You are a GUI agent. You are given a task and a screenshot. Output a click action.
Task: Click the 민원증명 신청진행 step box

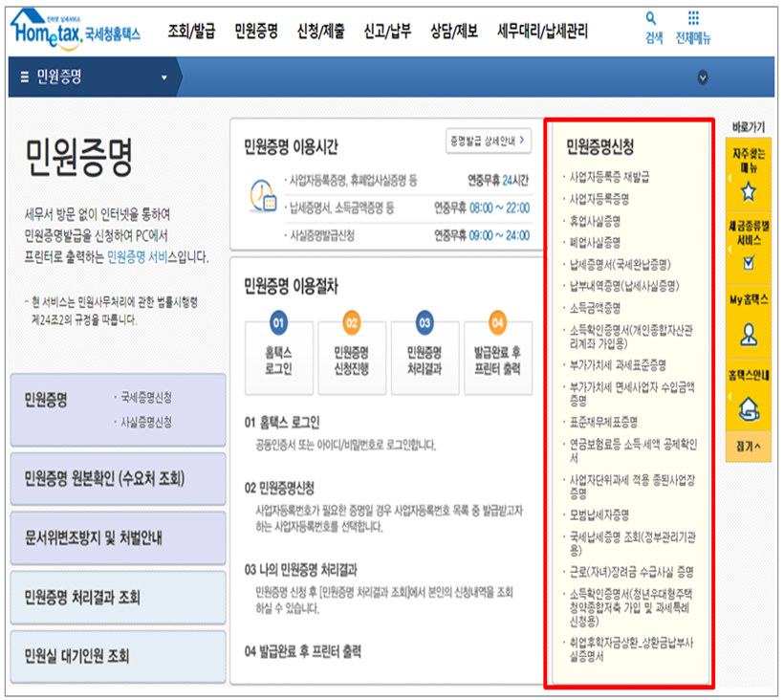[x=352, y=358]
